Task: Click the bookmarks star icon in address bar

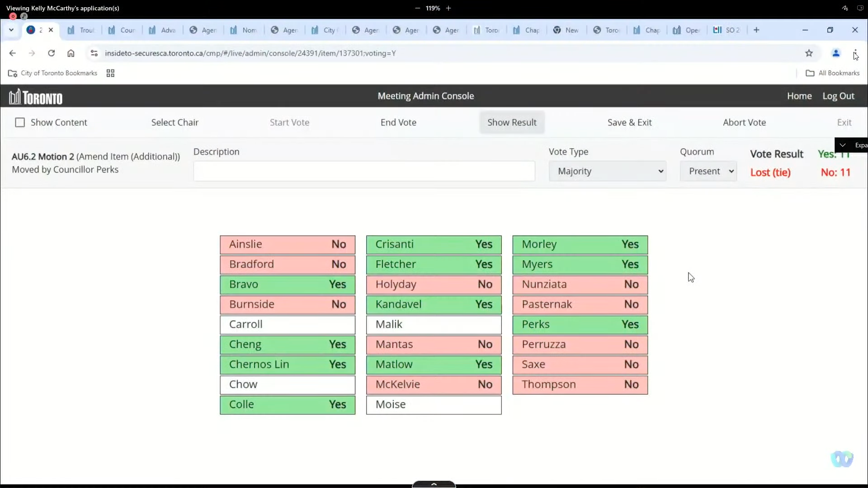Action: (x=809, y=53)
